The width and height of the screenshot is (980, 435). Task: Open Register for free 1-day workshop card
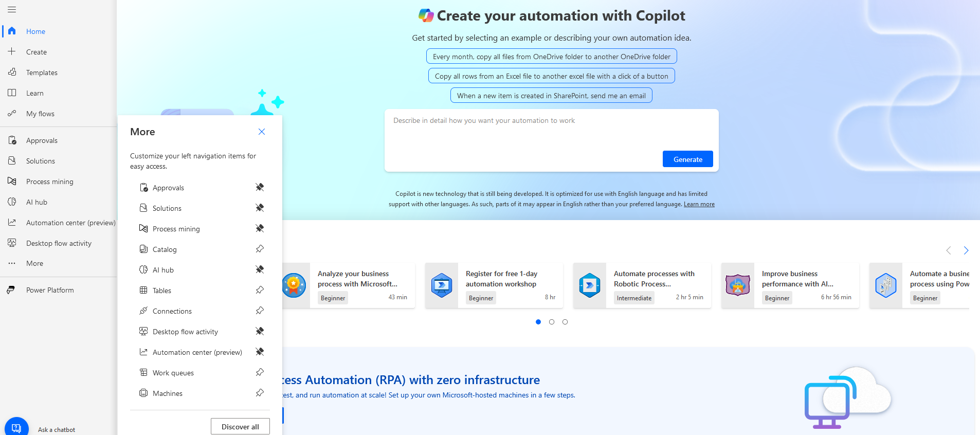(x=494, y=285)
